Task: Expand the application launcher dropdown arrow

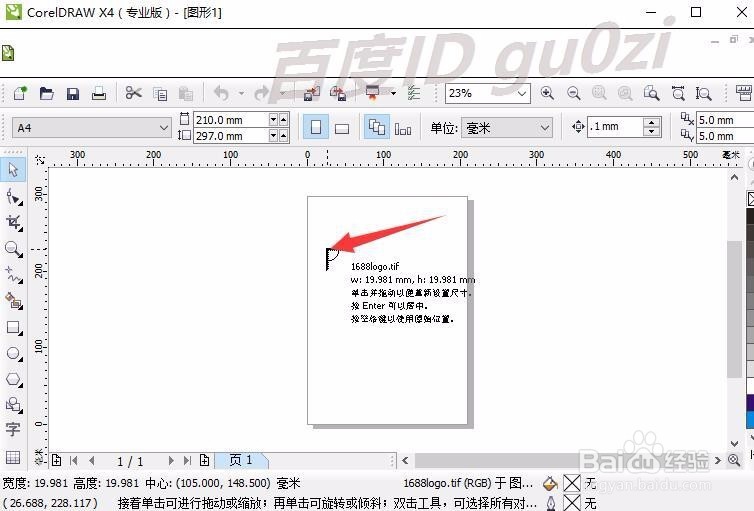Action: (393, 93)
